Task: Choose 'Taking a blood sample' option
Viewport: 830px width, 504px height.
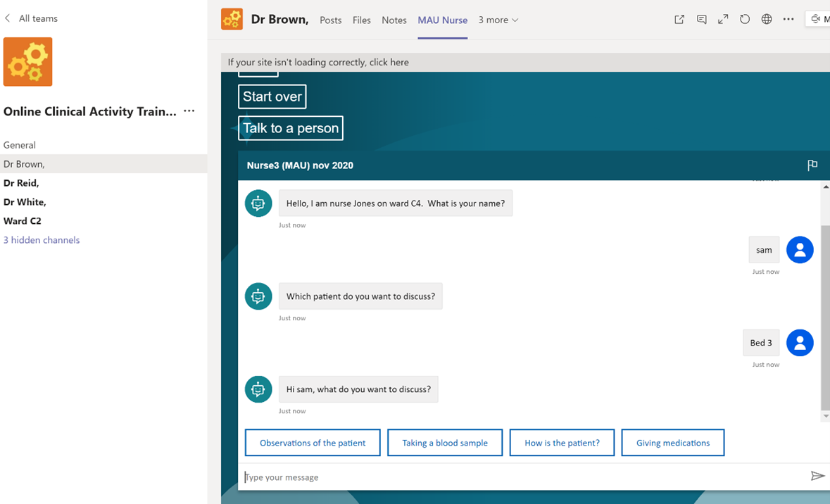Action: click(445, 443)
